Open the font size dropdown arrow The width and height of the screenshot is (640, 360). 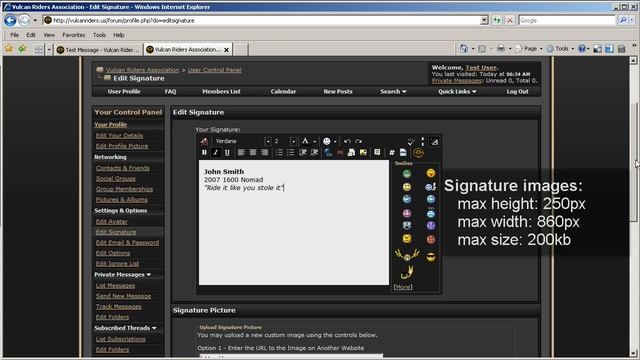pyautogui.click(x=293, y=142)
